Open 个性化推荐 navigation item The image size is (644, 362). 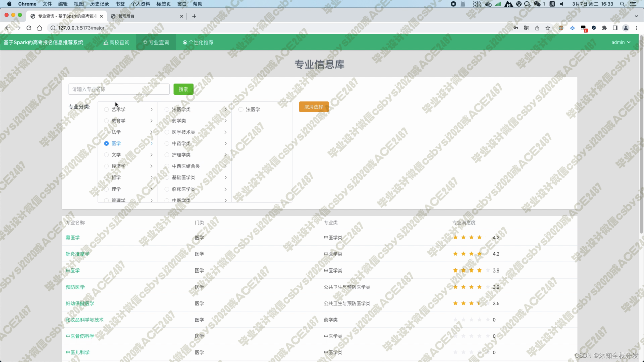pyautogui.click(x=198, y=43)
